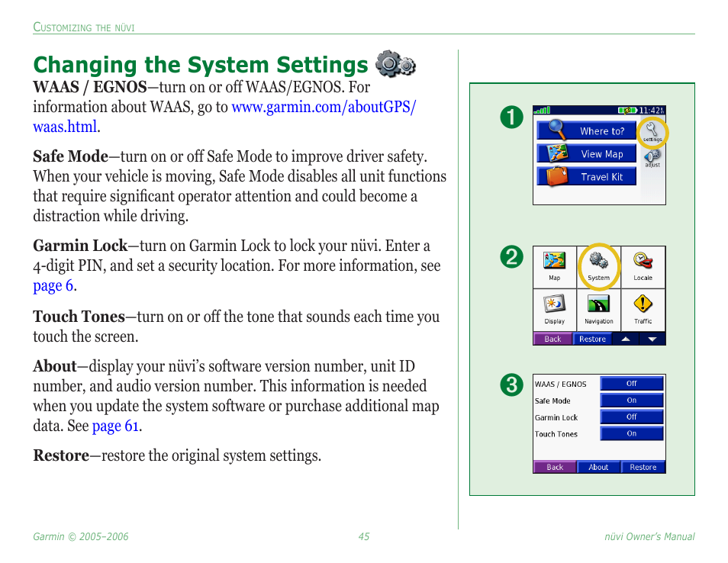Click the map icon on View Map
Image resolution: width=728 pixels, height=563 pixels.
click(x=557, y=153)
